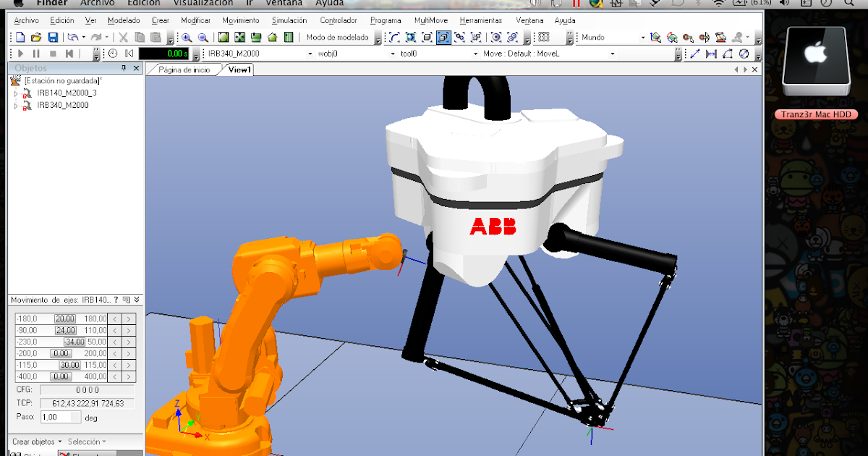Increase axis 3 (-230 to 50) right arrow

point(128,342)
